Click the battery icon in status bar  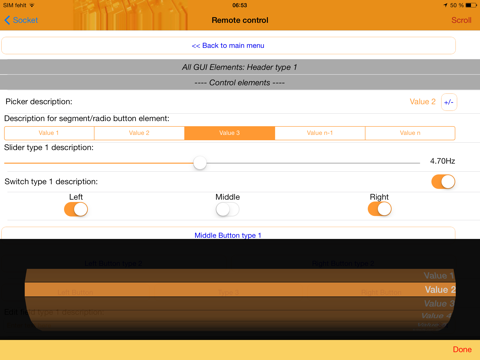tap(471, 5)
